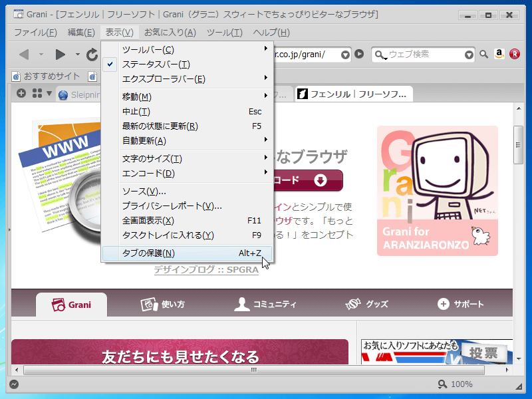Image resolution: width=532 pixels, height=399 pixels.
Task: Expand the 文字のサイズ(T) submenu
Action: pos(188,158)
